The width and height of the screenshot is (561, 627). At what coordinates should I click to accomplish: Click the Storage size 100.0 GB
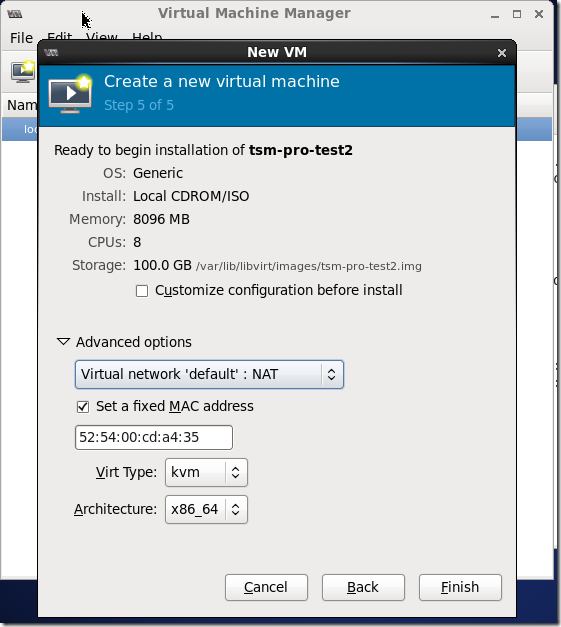[x=162, y=266]
